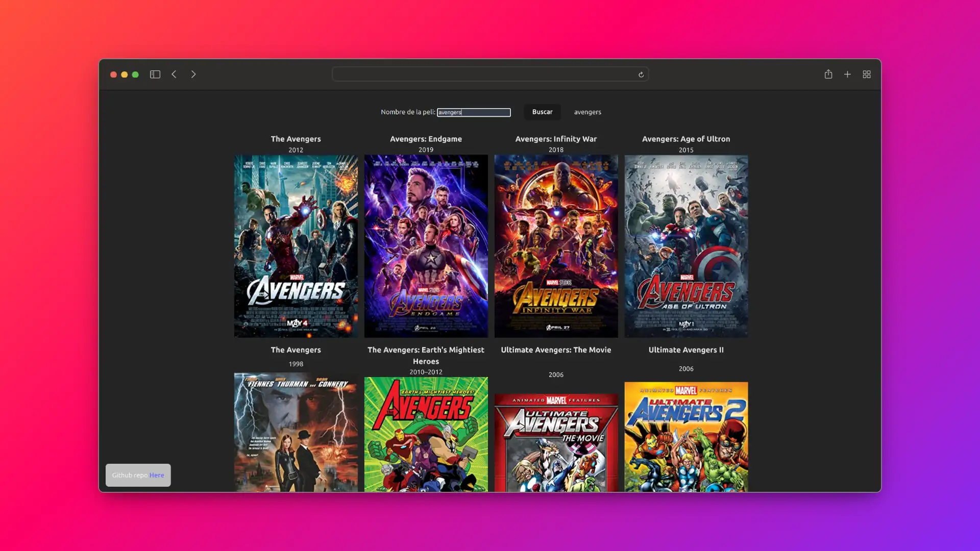
Task: Select the Avengers: Endgame poster
Action: point(426,246)
